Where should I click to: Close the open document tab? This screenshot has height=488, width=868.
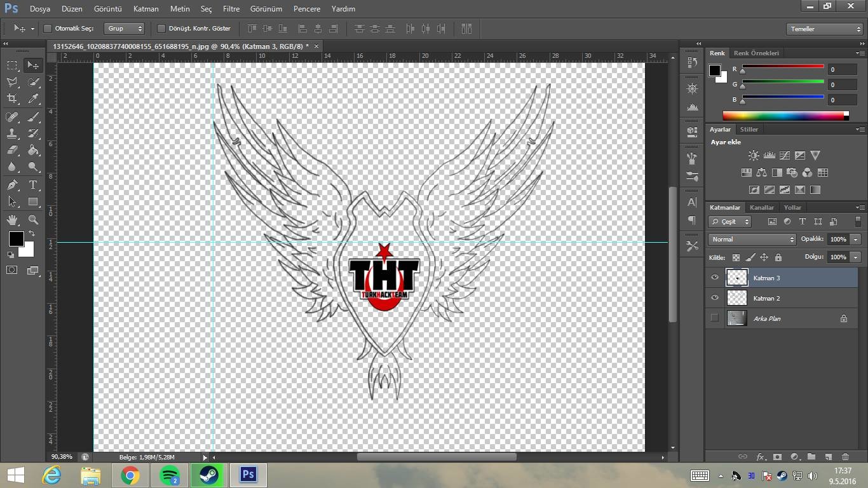(x=316, y=46)
